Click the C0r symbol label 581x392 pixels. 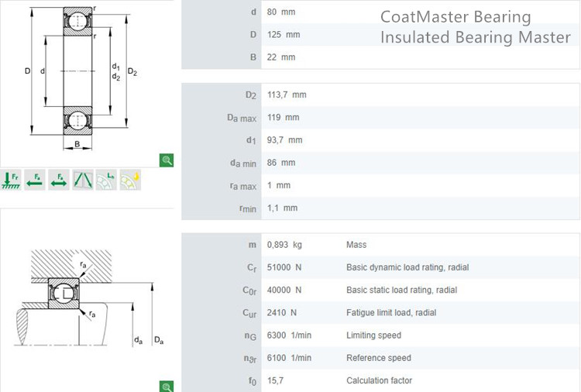pyautogui.click(x=249, y=291)
